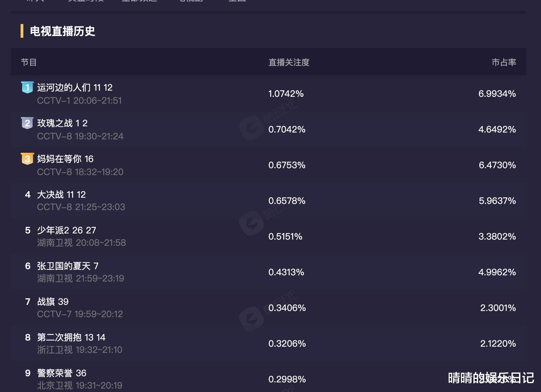Select attention value 0.6578%
This screenshot has width=541, height=392.
coord(287,201)
